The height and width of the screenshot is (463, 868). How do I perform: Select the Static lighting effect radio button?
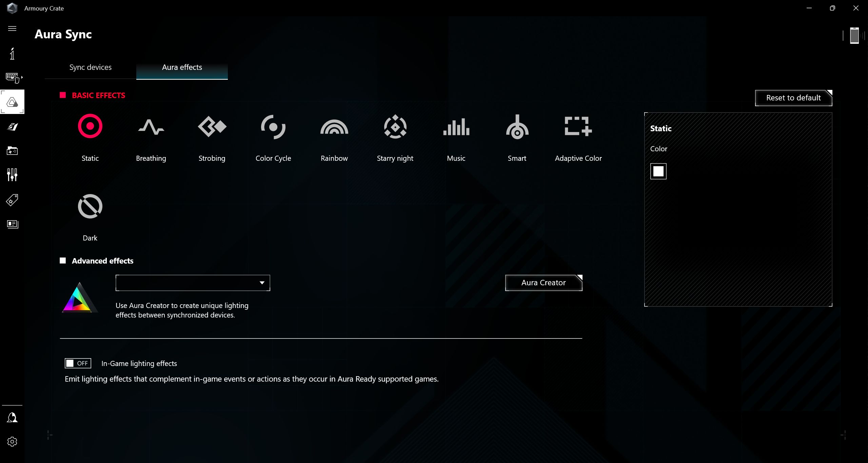click(90, 127)
